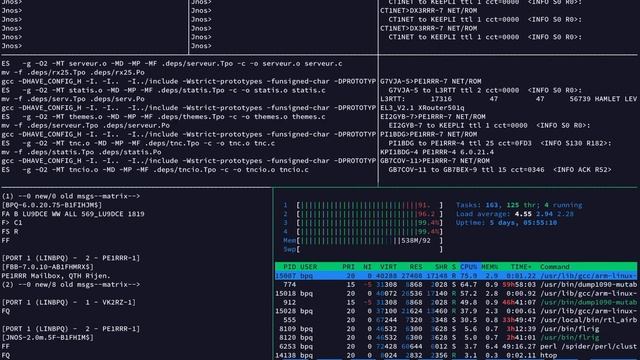
Task: Click 'mv -f .deps/rx25.Tpo .deps/rx25.Po' line
Action: click(x=73, y=72)
